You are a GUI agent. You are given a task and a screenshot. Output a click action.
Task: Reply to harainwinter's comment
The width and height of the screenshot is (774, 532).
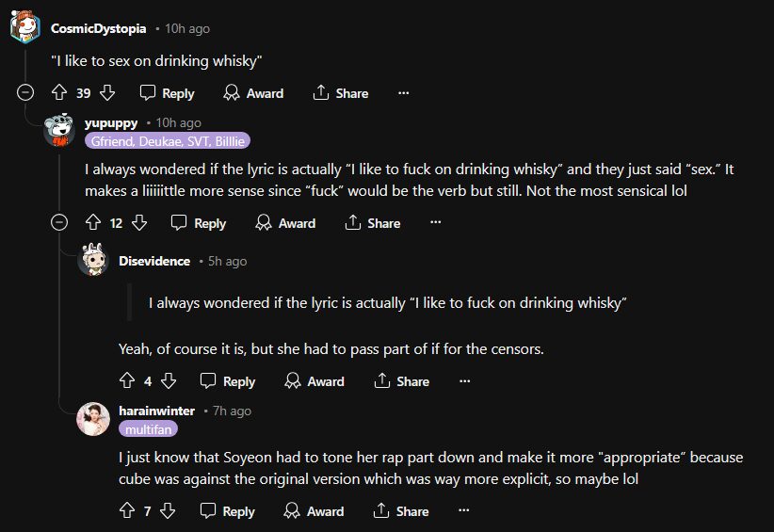click(x=227, y=511)
